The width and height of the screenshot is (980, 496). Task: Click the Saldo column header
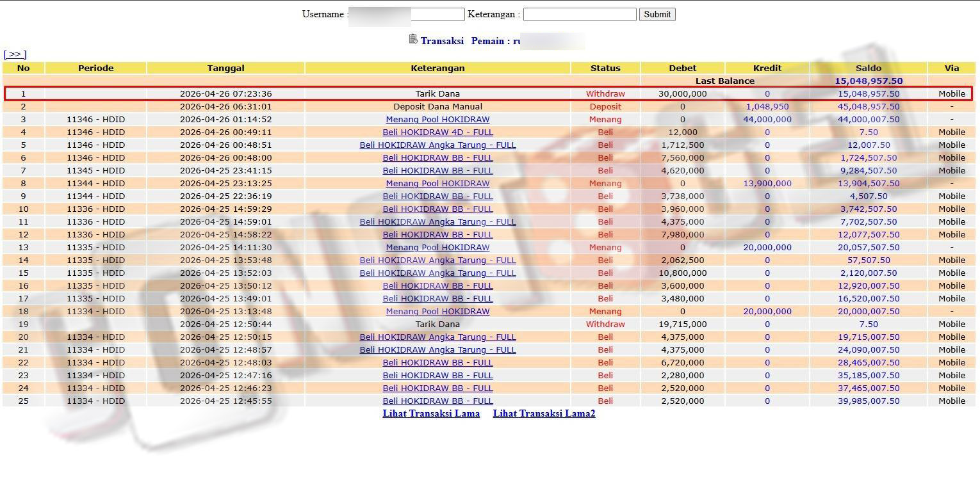click(x=869, y=68)
